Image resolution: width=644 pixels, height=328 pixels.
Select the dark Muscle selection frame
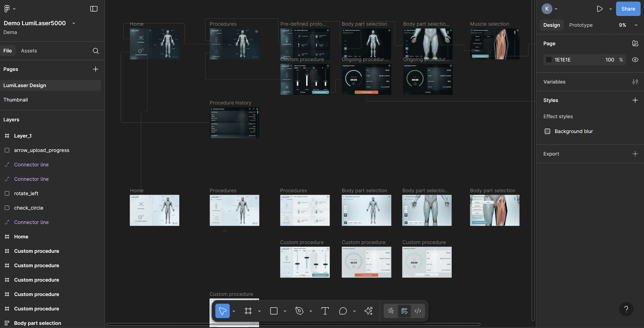495,44
